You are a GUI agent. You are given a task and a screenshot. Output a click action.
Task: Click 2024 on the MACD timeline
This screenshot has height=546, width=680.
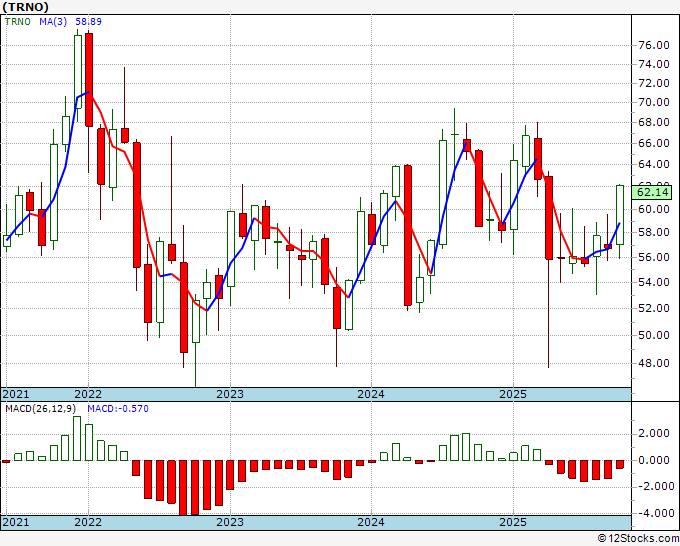(x=371, y=522)
